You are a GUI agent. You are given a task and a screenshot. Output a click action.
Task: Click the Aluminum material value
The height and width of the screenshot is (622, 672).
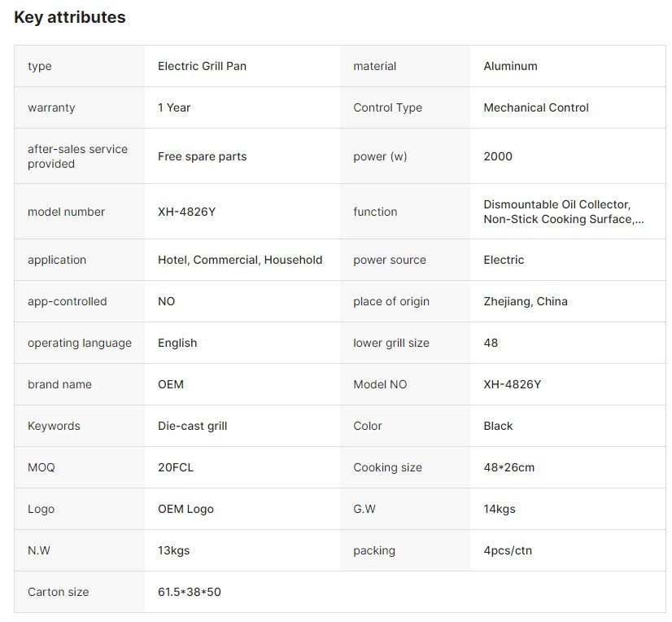tap(510, 66)
